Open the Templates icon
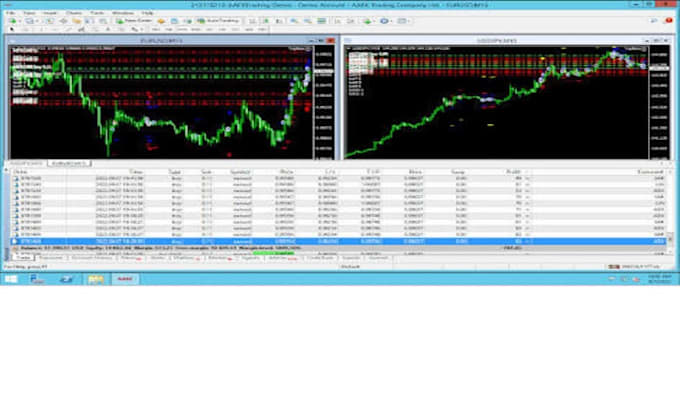 [x=402, y=21]
